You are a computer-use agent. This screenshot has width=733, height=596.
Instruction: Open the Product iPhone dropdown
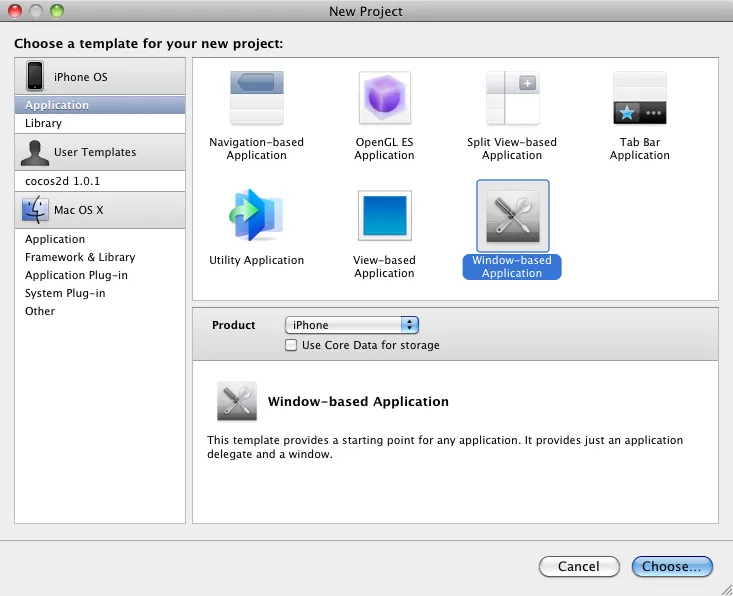point(352,325)
